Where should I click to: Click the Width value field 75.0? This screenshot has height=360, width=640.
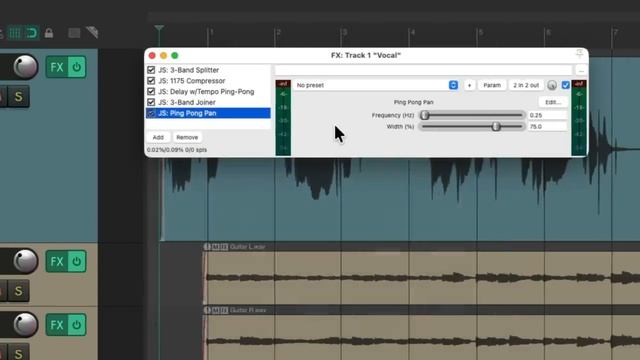tap(547, 127)
